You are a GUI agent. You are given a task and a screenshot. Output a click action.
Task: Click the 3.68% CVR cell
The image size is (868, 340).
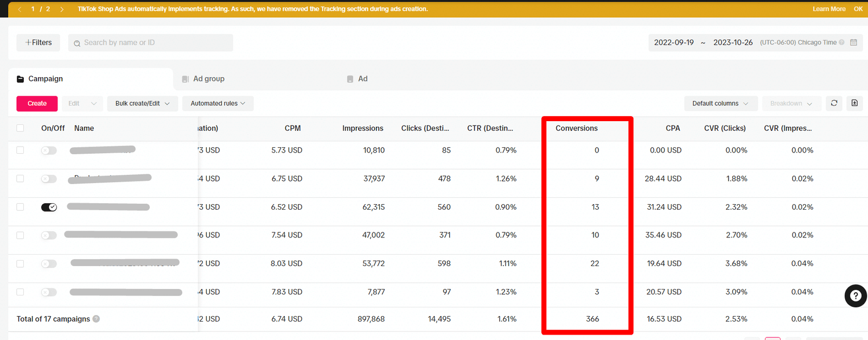[x=736, y=263]
